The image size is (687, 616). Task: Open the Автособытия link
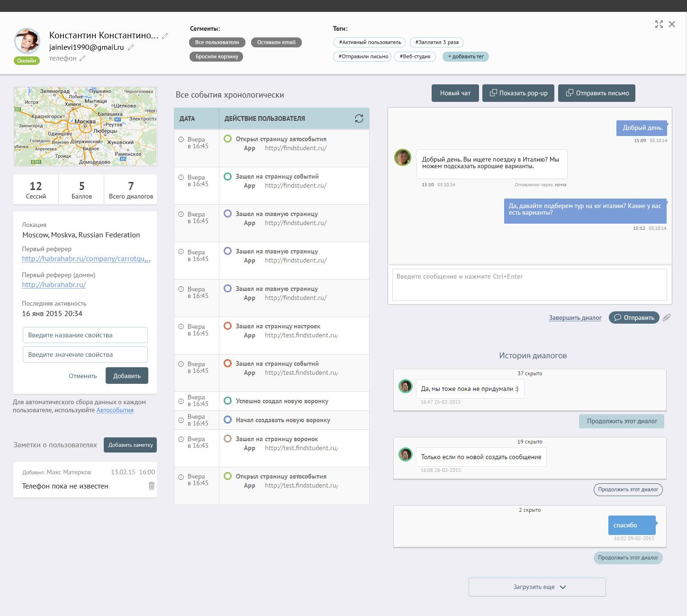pyautogui.click(x=115, y=410)
